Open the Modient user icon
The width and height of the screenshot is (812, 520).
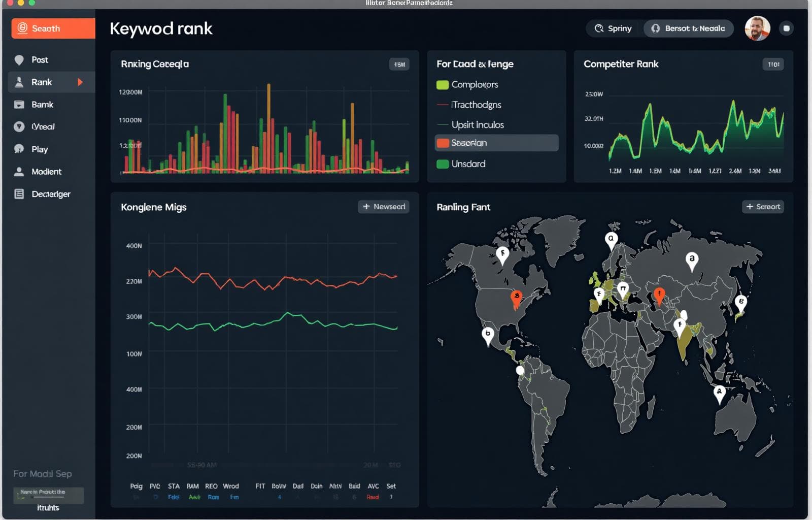pyautogui.click(x=19, y=171)
